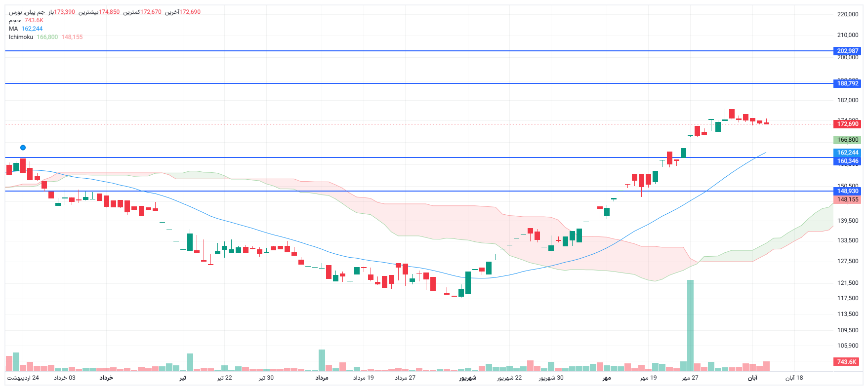Click the blue 162,244 MA price label
The image size is (868, 390).
pos(847,153)
